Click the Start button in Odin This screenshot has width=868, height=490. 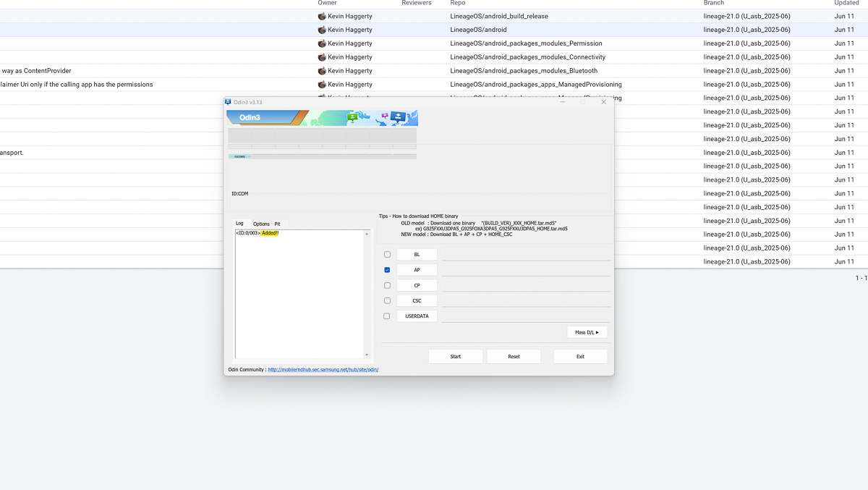456,356
